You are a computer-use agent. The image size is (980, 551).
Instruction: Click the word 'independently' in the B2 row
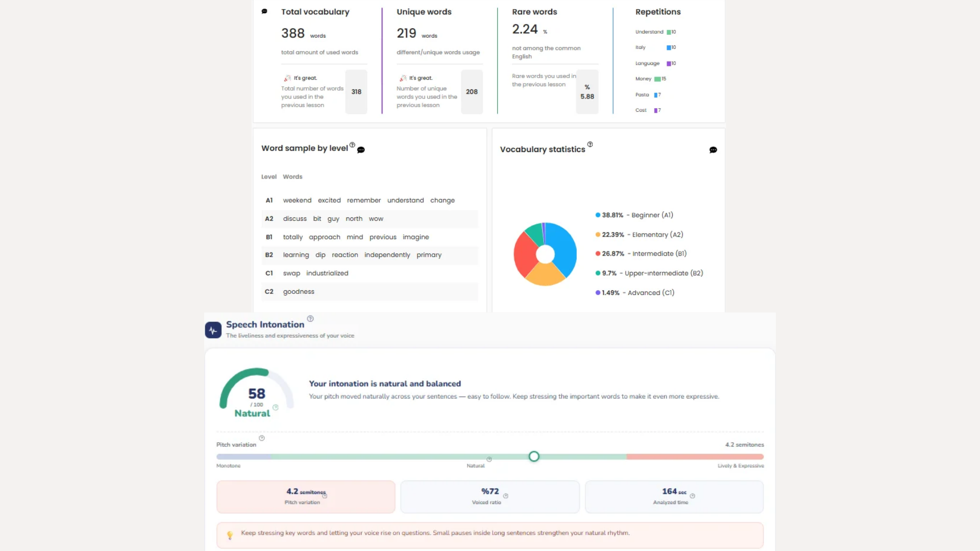pyautogui.click(x=387, y=255)
